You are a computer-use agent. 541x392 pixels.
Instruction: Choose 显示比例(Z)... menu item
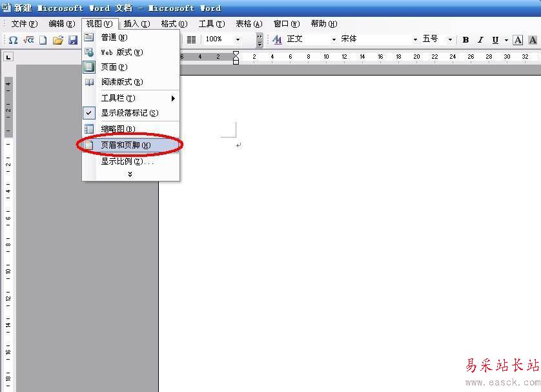(x=131, y=161)
